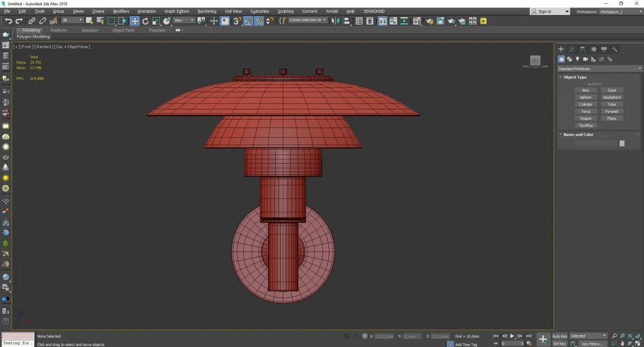Select the Select and Link tool
The image size is (644, 347).
pos(32,21)
